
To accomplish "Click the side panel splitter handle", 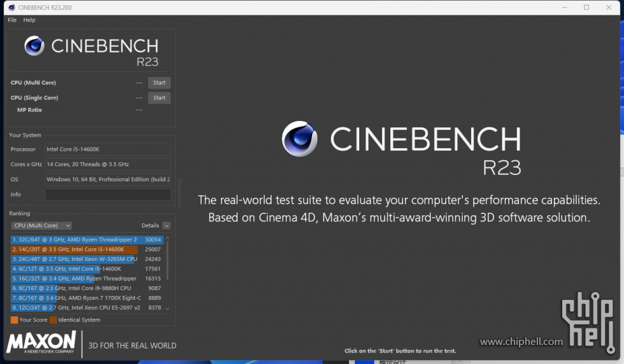I will pyautogui.click(x=180, y=193).
